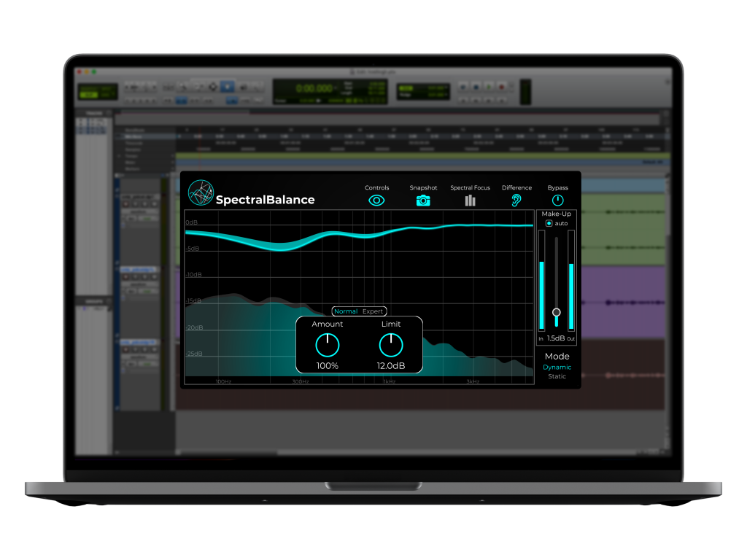
Task: Click the Limit knob showing 12.0dB
Action: (390, 346)
